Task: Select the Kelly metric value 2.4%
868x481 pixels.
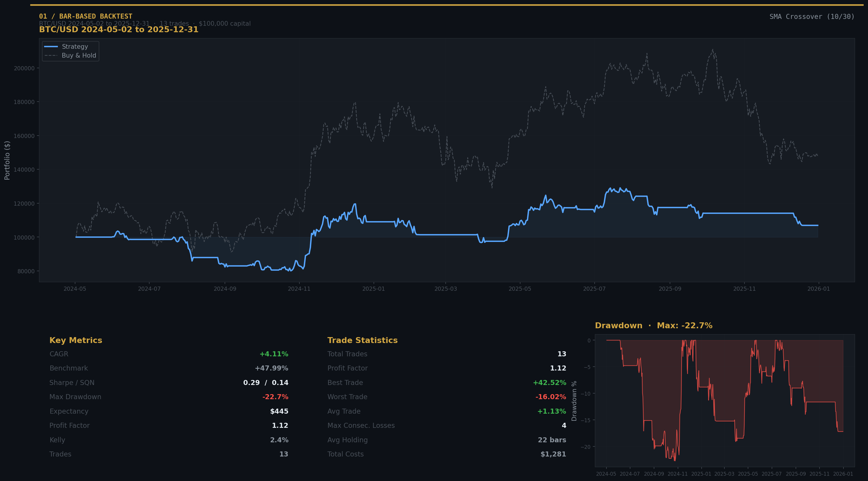Action: coord(279,440)
